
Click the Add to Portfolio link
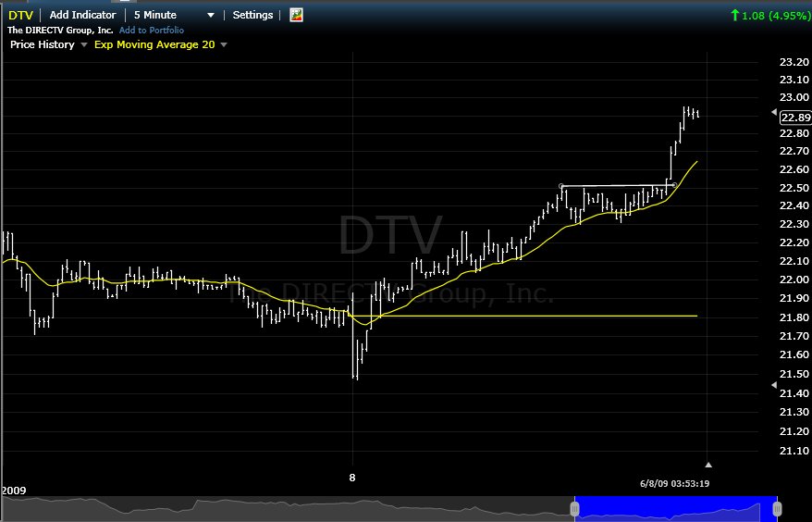[x=152, y=30]
